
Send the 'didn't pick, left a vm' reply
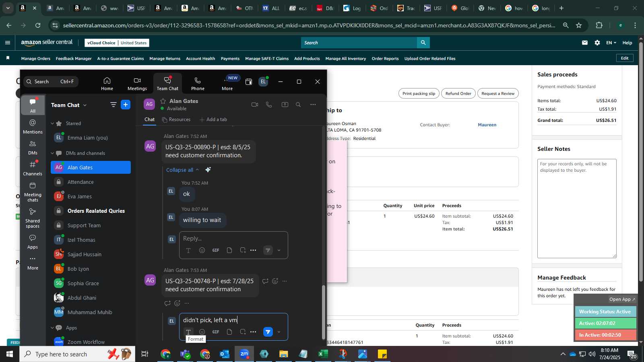[x=268, y=332]
